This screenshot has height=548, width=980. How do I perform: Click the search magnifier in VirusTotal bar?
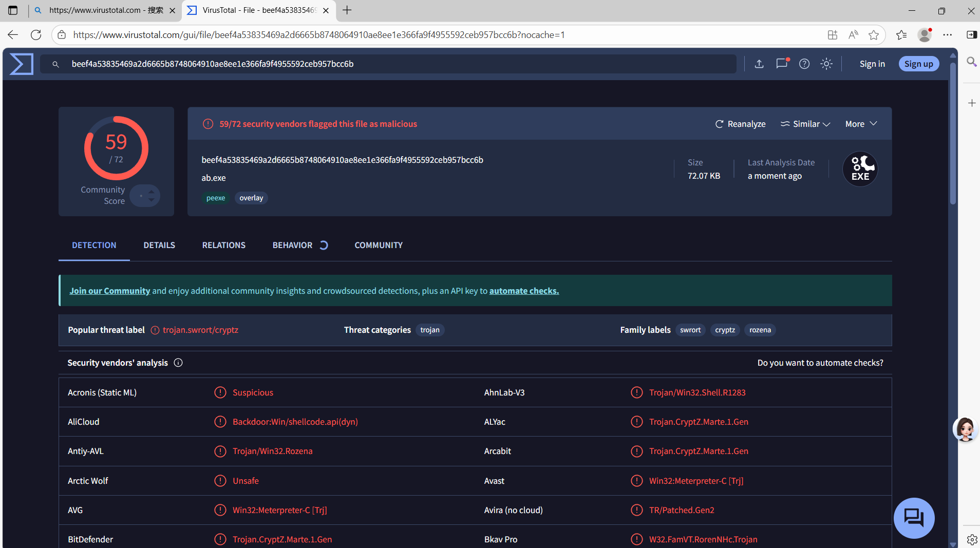55,64
